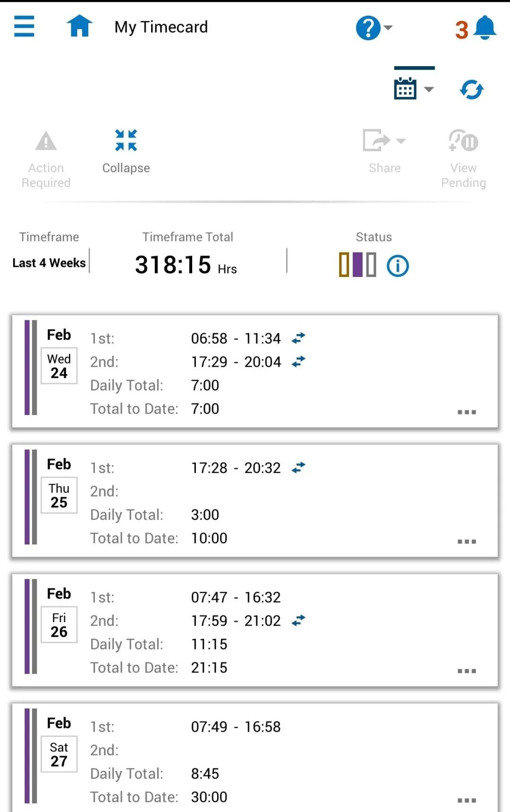Click the transfer arrows beside 17:59 - 21:02
Image resolution: width=510 pixels, height=812 pixels.
[298, 621]
